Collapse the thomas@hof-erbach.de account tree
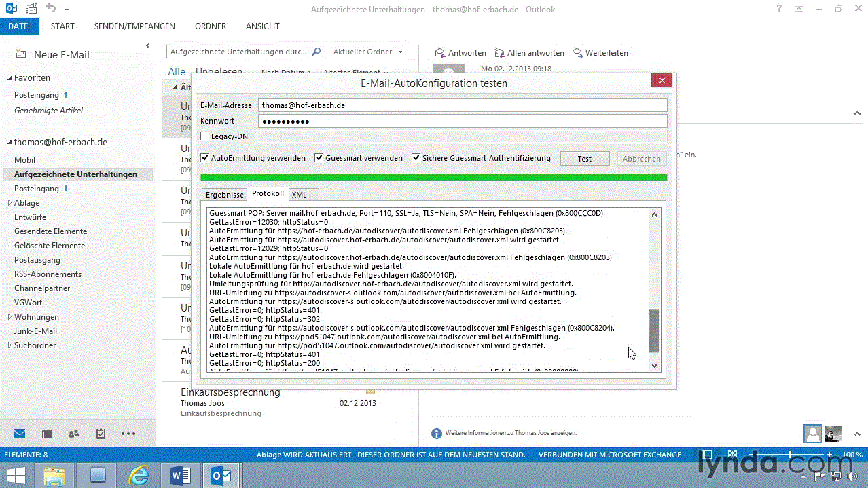Screen dimensions: 868x488 [x=10, y=143]
